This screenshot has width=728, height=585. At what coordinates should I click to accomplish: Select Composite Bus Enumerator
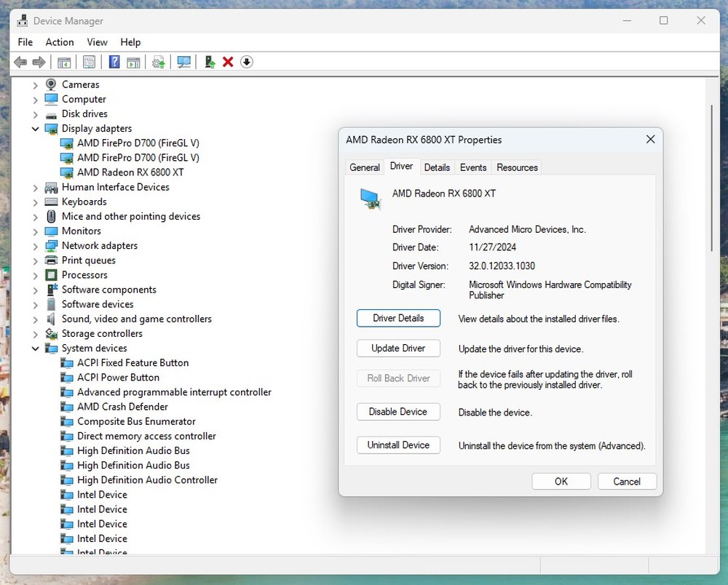point(137,422)
